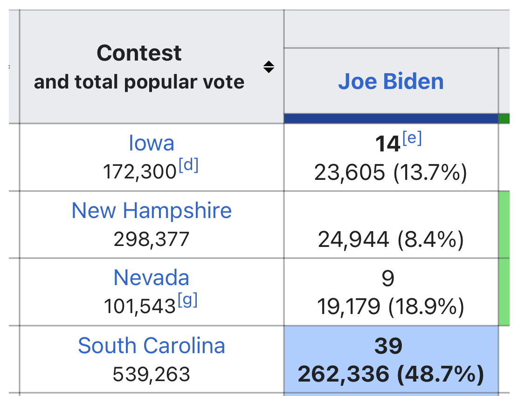Click the green shaded cell beside Nevada row
Screen dimensions: 532x396
click(504, 292)
